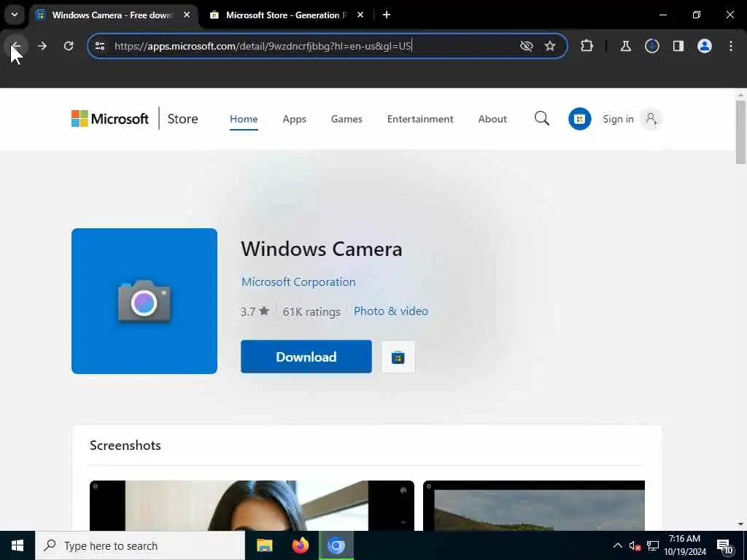
Task: Click the Store title link
Action: pyautogui.click(x=182, y=119)
